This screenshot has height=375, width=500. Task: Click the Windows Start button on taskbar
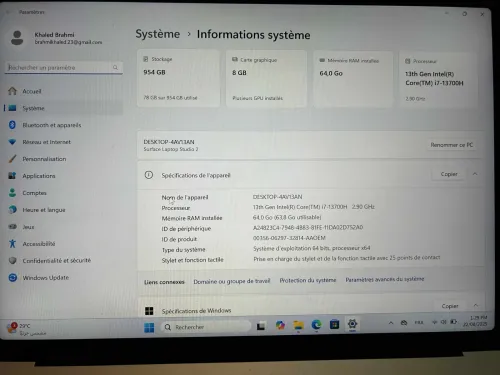point(149,327)
